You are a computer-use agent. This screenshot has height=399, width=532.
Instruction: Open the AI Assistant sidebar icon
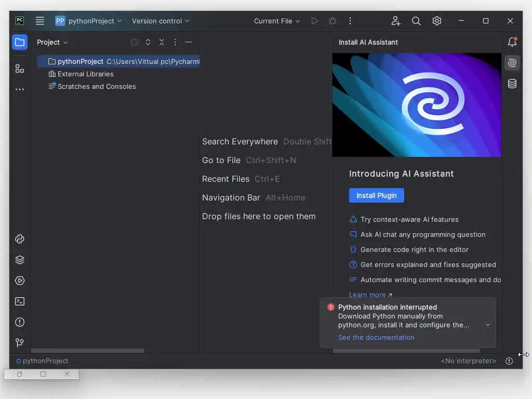coord(512,63)
